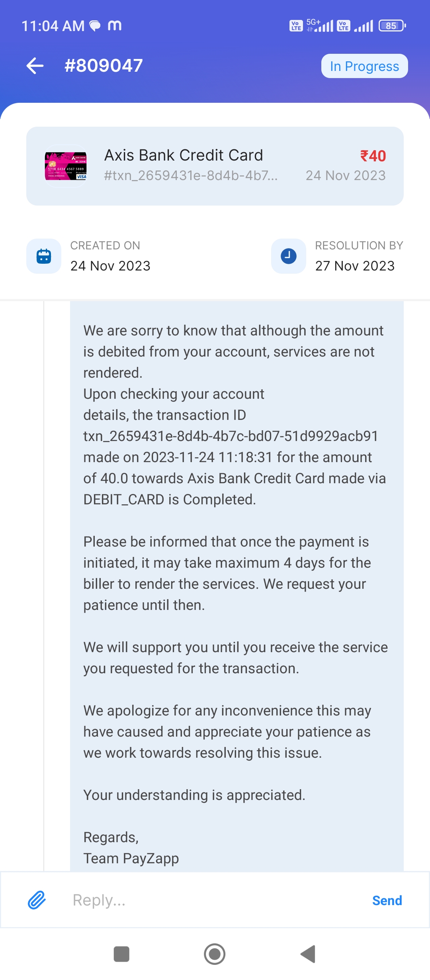This screenshot has width=430, height=980.
Task: Tap the back arrow icon
Action: 35,66
